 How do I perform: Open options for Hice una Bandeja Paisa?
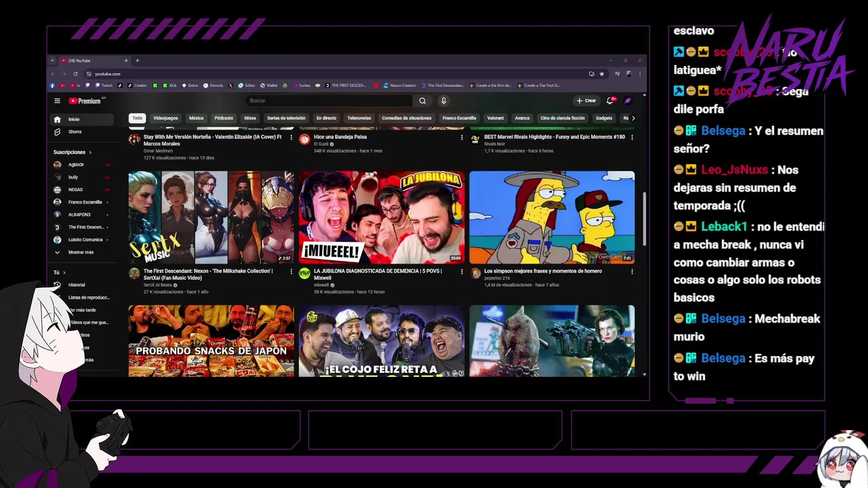coord(462,138)
